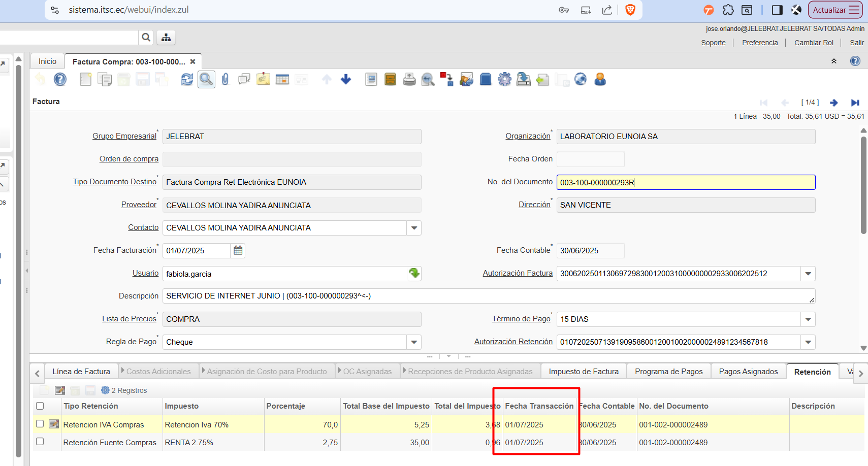This screenshot has height=466, width=868.
Task: Open the Chat speech bubbles icon
Action: point(244,80)
